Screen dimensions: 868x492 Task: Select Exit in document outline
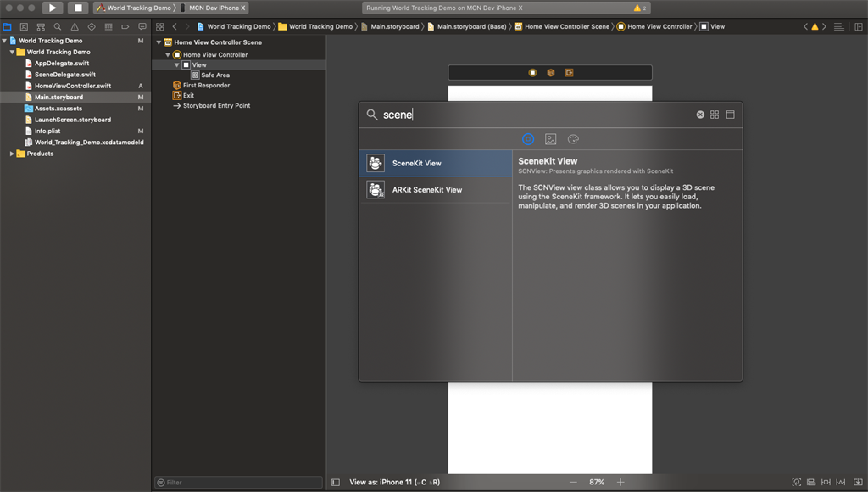(188, 95)
